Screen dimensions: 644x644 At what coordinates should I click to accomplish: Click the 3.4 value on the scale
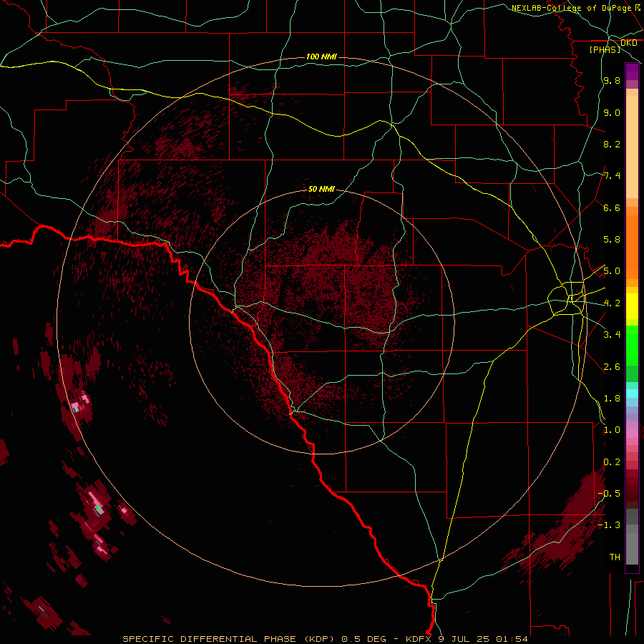pos(612,335)
